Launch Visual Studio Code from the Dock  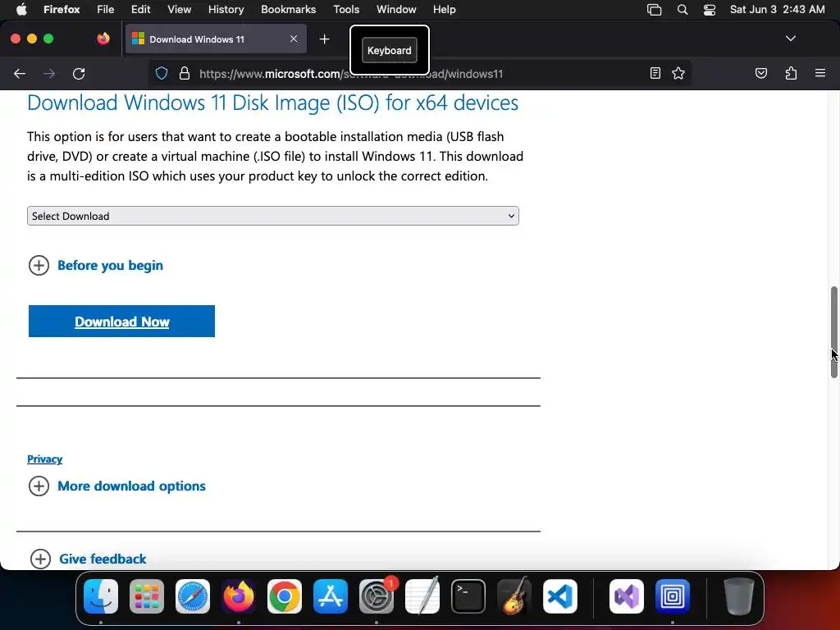pos(559,596)
